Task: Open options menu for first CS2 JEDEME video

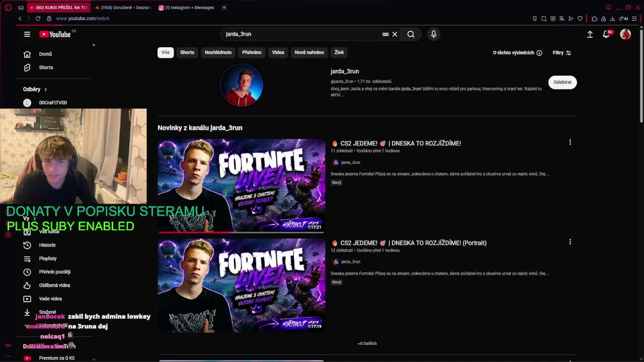Action: [x=570, y=142]
